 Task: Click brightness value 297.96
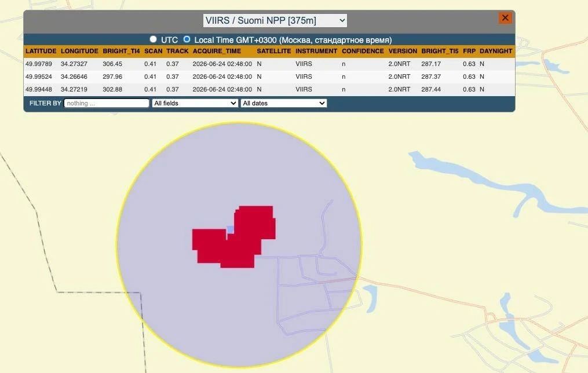click(x=112, y=76)
